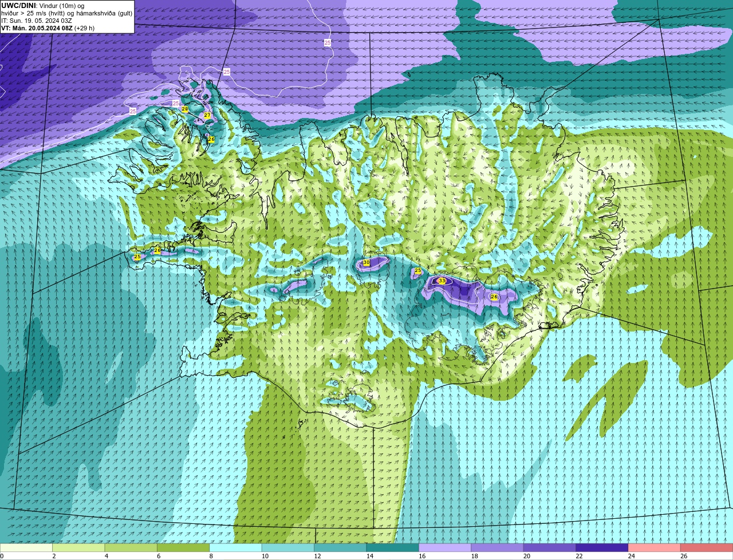Select the dark teal 14–16 legend swatch
The height and width of the screenshot is (560, 733).
(393, 548)
